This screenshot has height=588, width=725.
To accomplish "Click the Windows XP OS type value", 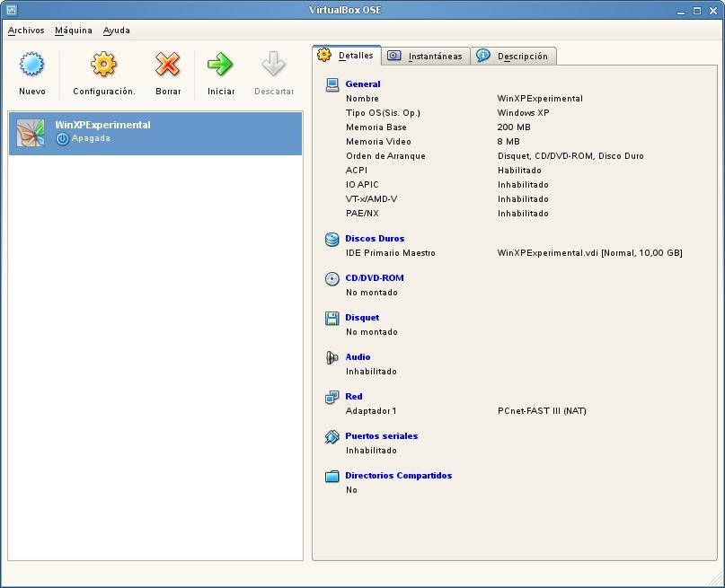I will [x=523, y=113].
